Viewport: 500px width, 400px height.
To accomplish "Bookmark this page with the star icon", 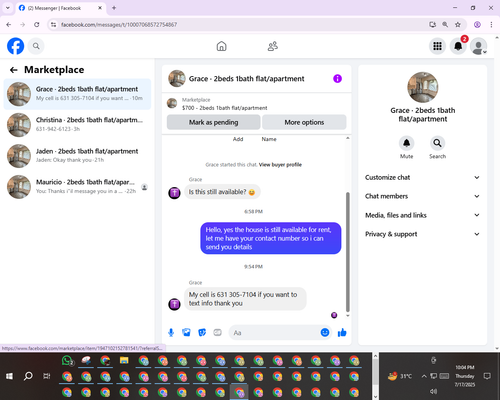I will (458, 24).
